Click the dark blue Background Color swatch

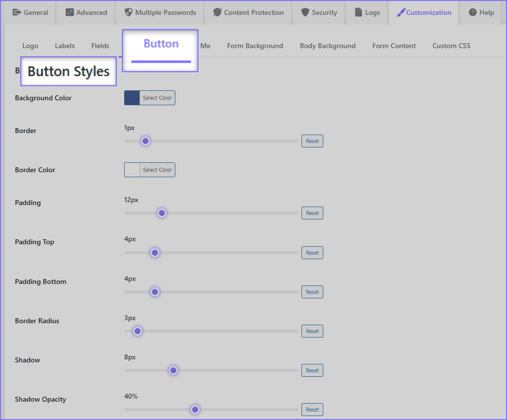(132, 98)
